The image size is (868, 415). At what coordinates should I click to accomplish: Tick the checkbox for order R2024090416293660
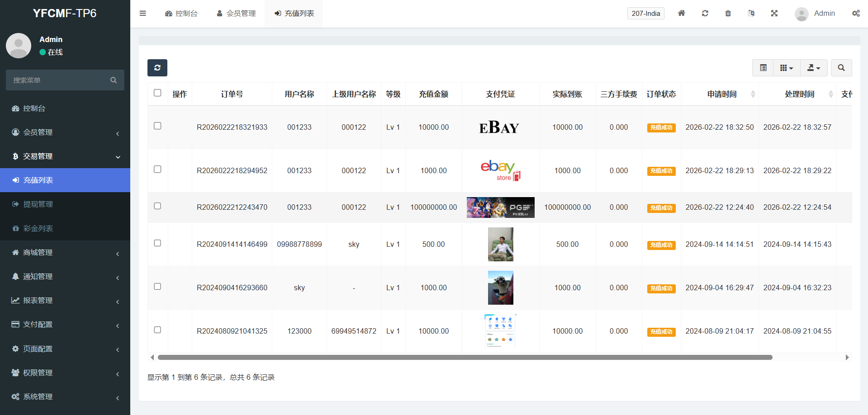(157, 286)
